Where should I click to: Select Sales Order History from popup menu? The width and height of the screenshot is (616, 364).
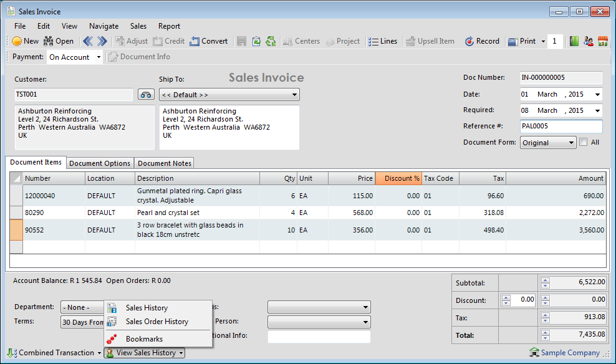tap(156, 322)
